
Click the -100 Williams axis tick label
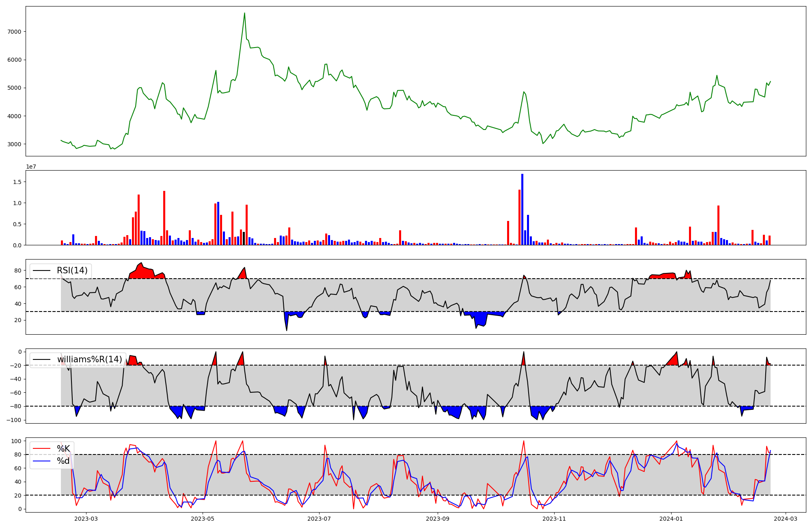(14, 420)
